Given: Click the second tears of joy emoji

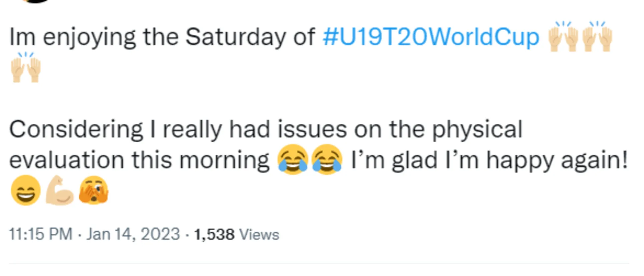Looking at the screenshot, I should 327,159.
